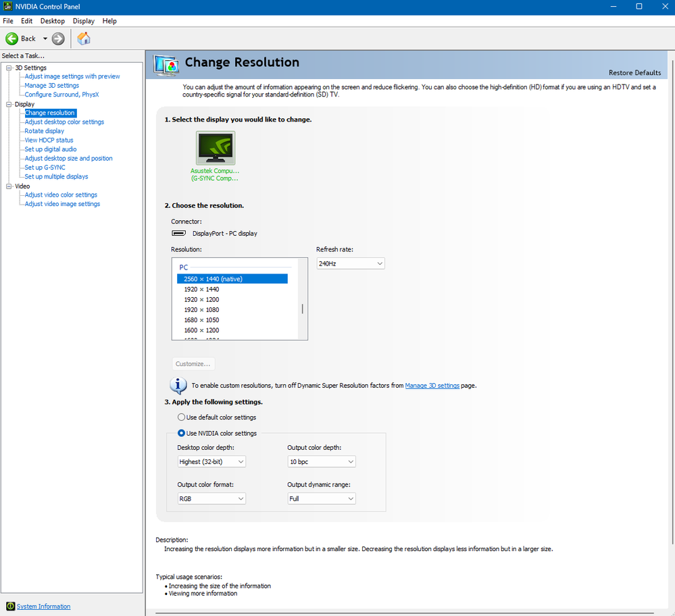The width and height of the screenshot is (675, 616).
Task: Open the Back history dropdown arrow
Action: 45,38
